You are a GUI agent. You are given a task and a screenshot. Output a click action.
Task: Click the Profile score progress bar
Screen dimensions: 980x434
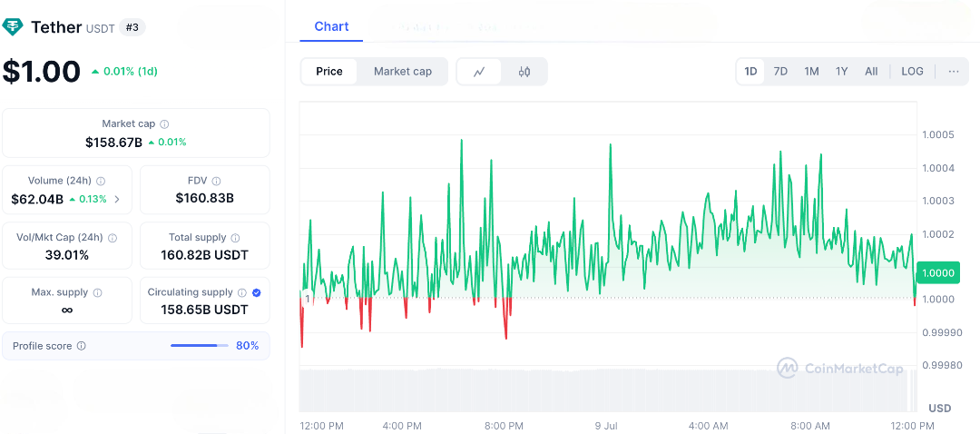click(200, 346)
